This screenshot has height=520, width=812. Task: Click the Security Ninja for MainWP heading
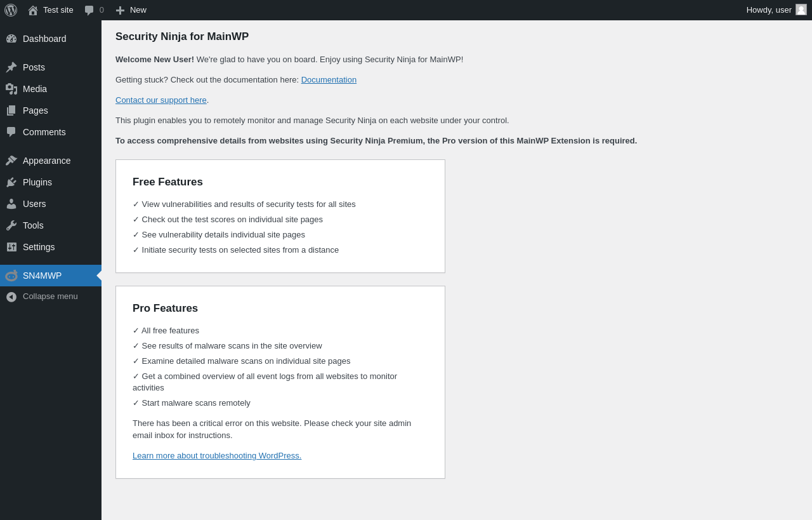pos(182,37)
